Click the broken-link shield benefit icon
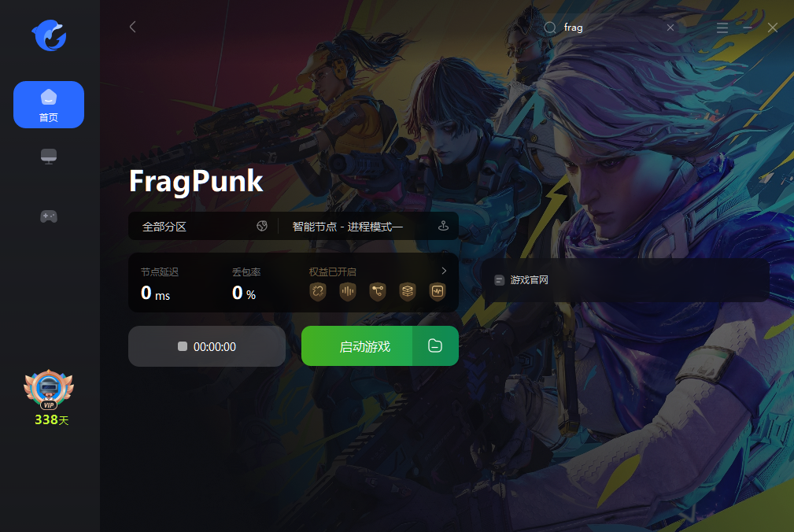Image resolution: width=794 pixels, height=532 pixels. (x=318, y=291)
